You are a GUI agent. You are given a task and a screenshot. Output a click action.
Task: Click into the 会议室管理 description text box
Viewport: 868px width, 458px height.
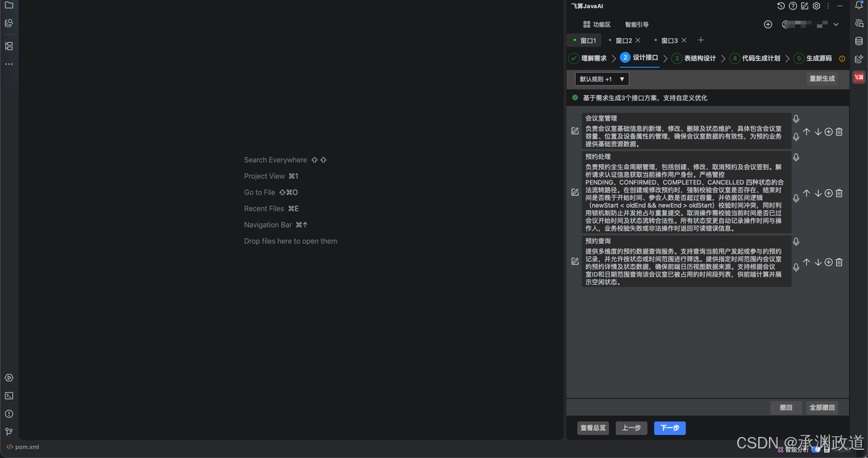coord(686,136)
